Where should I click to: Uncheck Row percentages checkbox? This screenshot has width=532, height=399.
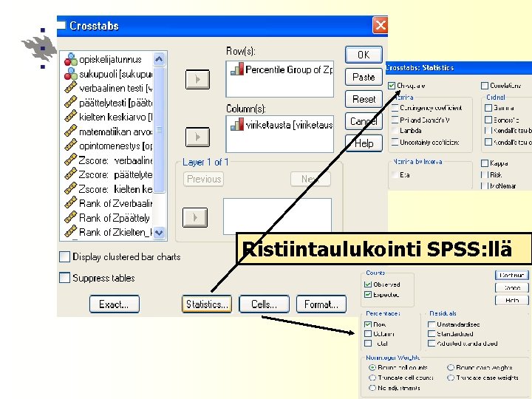point(368,324)
